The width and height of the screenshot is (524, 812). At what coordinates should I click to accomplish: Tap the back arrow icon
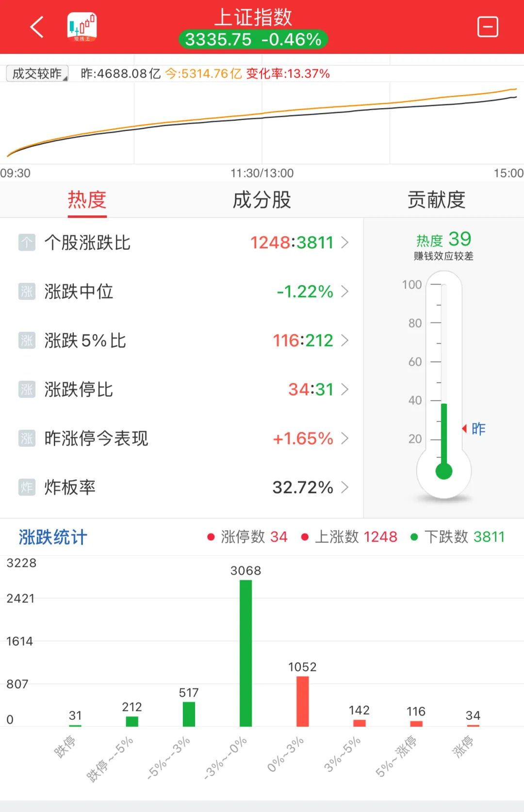[37, 27]
